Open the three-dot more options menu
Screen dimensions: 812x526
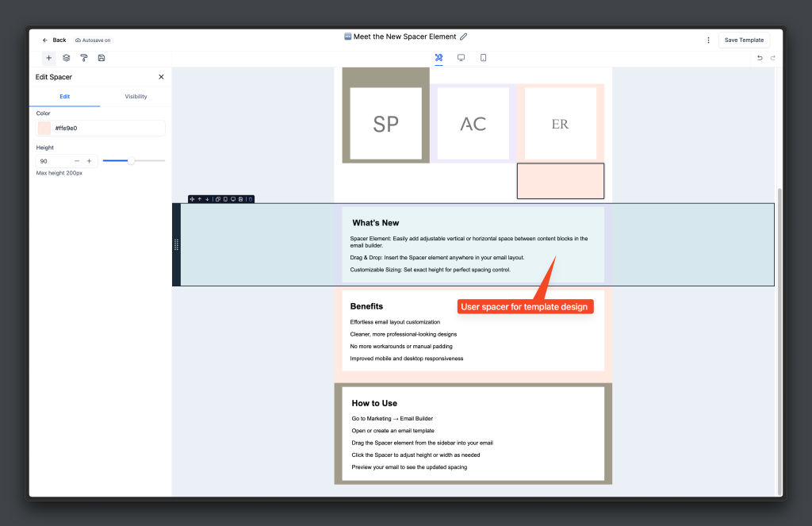(708, 40)
